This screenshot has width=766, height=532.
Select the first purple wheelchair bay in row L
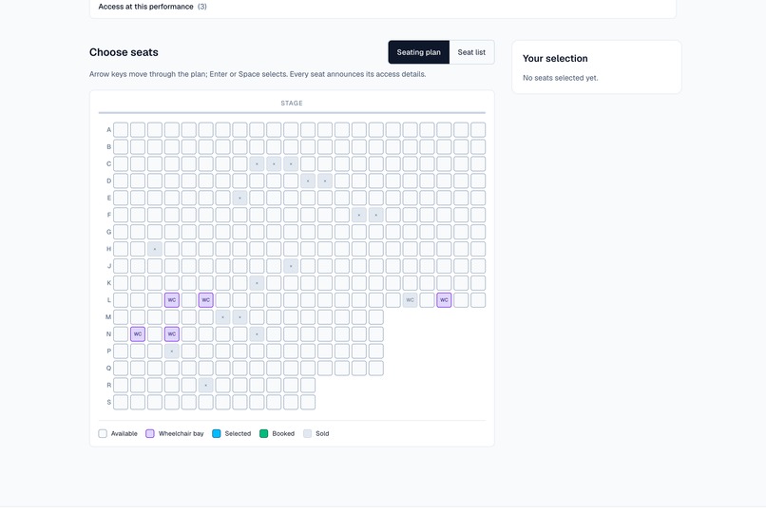(171, 300)
